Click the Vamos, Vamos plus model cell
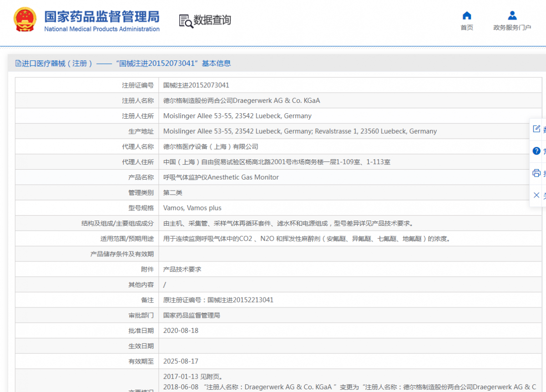 point(192,208)
